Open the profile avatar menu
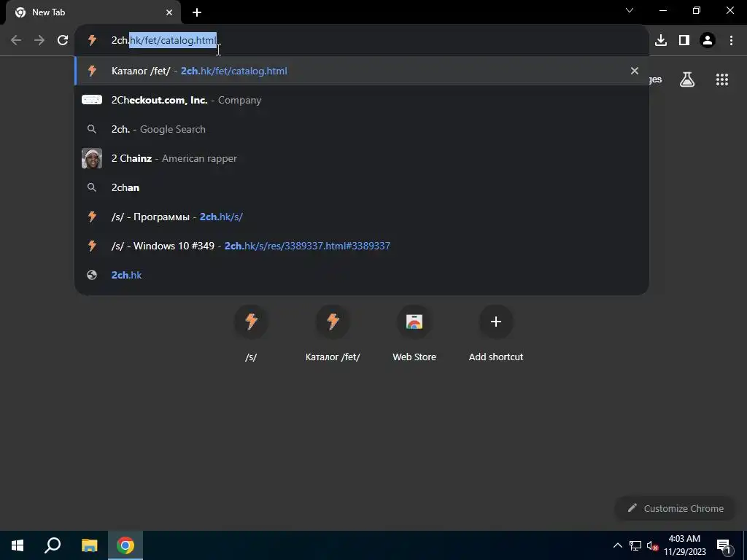 (x=708, y=41)
